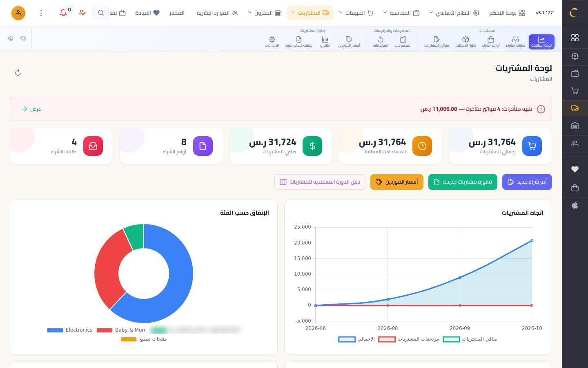
Task: Toggle الإجمالي series in the chart legend
Action: (356, 339)
